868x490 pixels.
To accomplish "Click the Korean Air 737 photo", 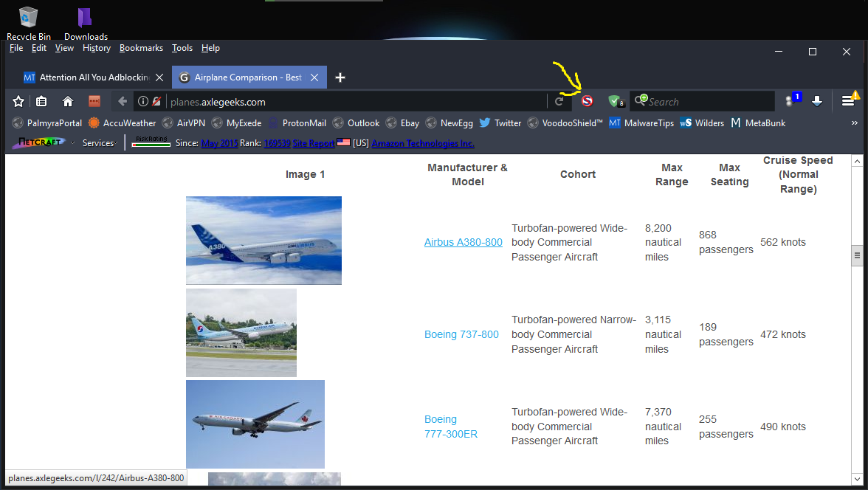I will 241,333.
